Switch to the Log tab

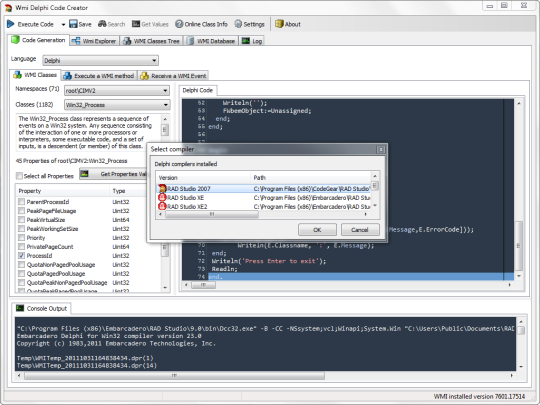[x=252, y=41]
